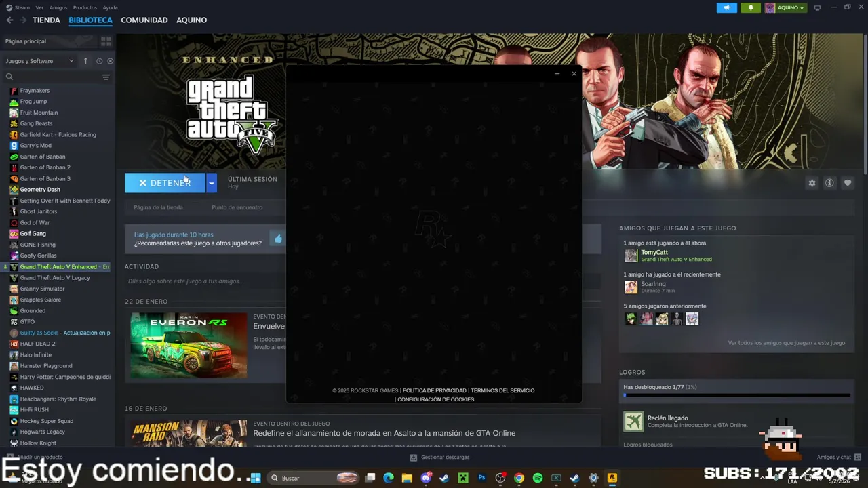
Task: Open Productos menu
Action: (85, 7)
